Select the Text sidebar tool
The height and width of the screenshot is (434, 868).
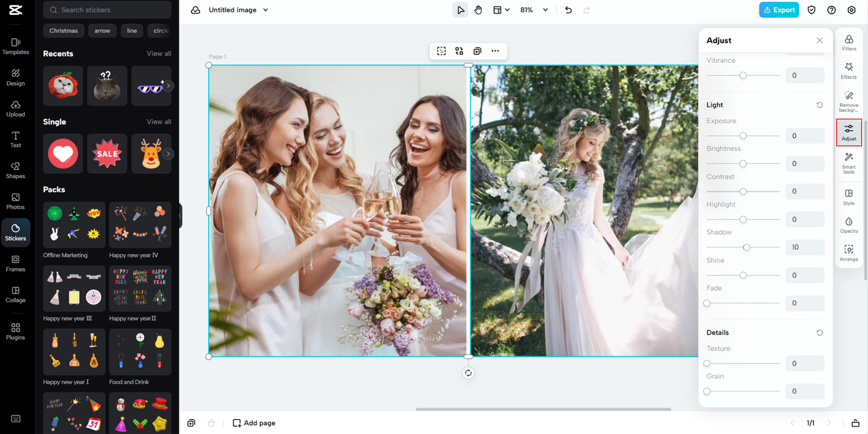pyautogui.click(x=16, y=139)
